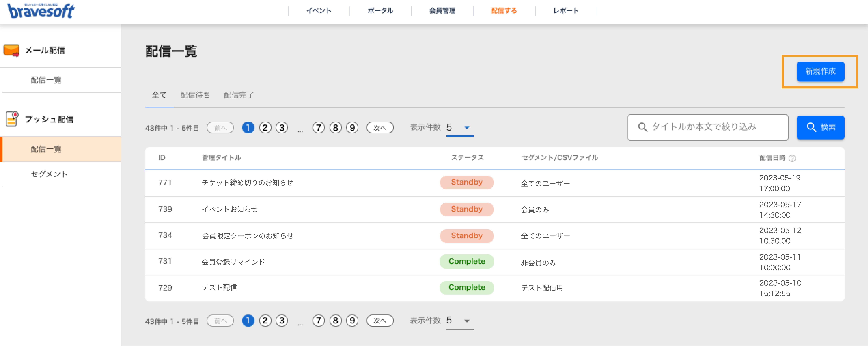Open the 会員管理 menu in top navigation
Image resolution: width=868 pixels, height=346 pixels.
pos(442,11)
